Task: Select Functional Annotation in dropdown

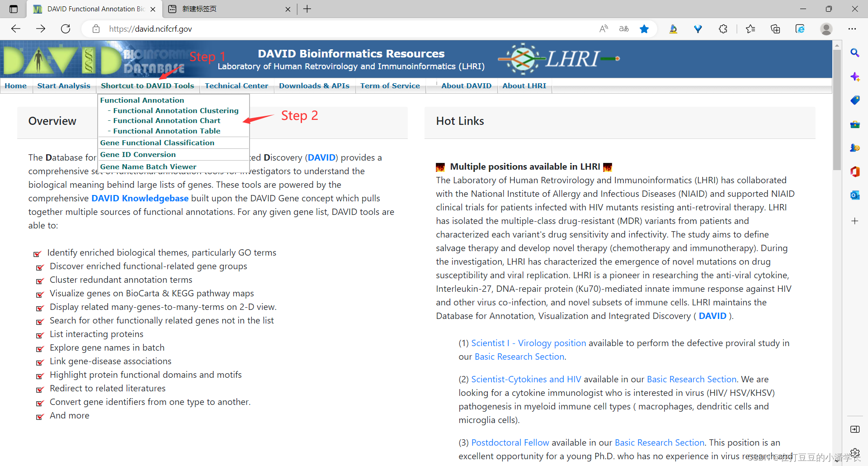Action: (142, 100)
